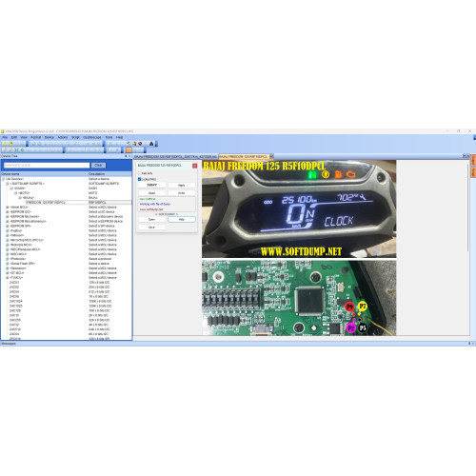Collapse the All Devices tree node
The width and height of the screenshot is (476, 476).
click(x=3, y=179)
